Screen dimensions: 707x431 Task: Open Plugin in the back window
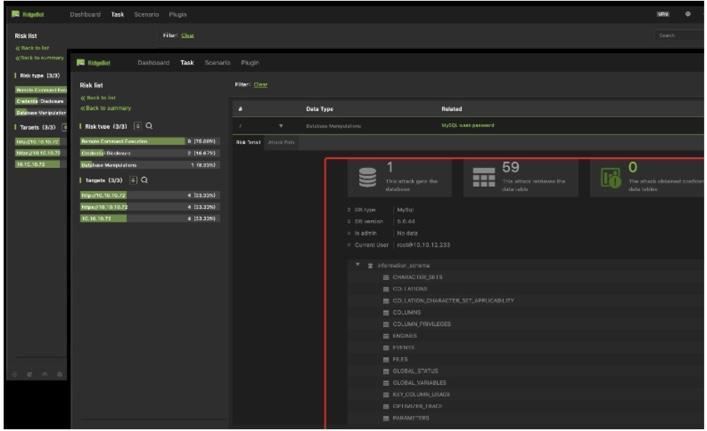tap(178, 14)
